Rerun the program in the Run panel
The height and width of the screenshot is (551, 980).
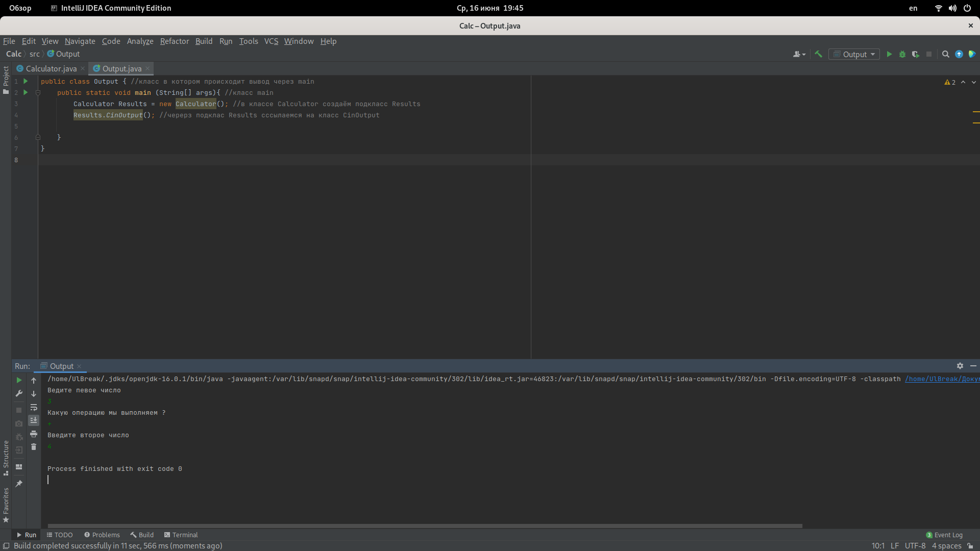click(19, 380)
